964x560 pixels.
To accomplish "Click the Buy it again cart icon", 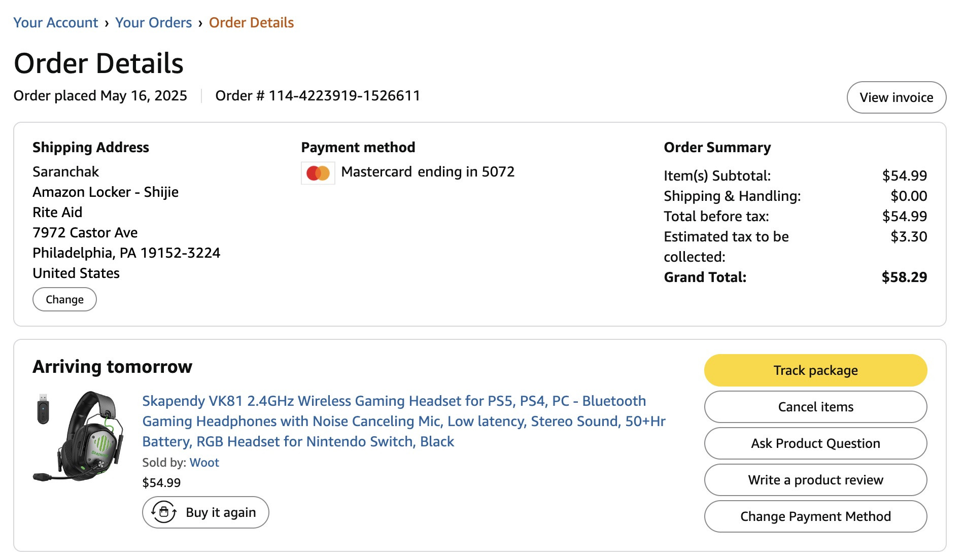I will (164, 512).
